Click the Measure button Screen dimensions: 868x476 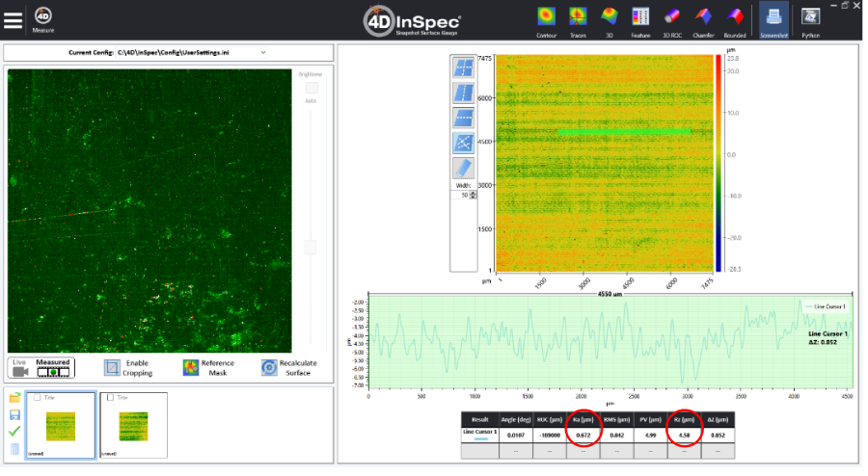(43, 20)
